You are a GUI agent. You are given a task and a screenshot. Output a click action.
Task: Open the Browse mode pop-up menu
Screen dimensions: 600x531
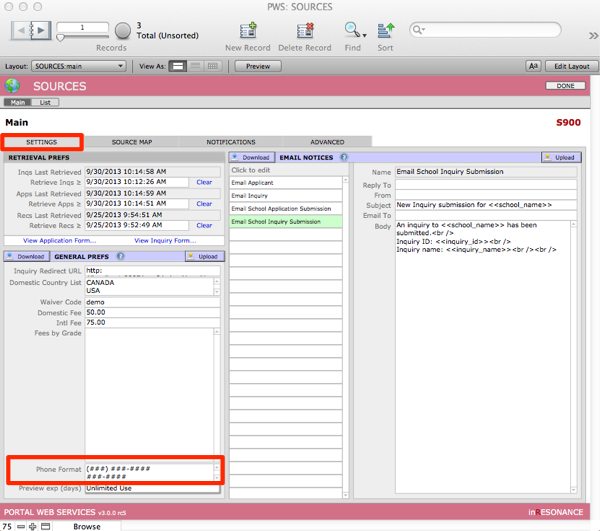[x=86, y=525]
